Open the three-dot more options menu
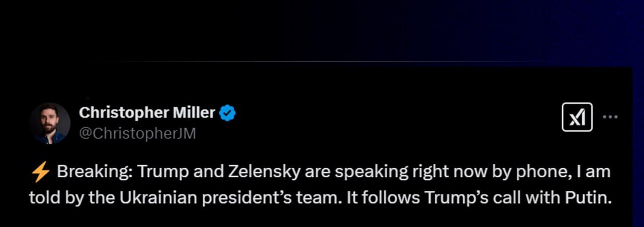The image size is (644, 227). pos(610,117)
